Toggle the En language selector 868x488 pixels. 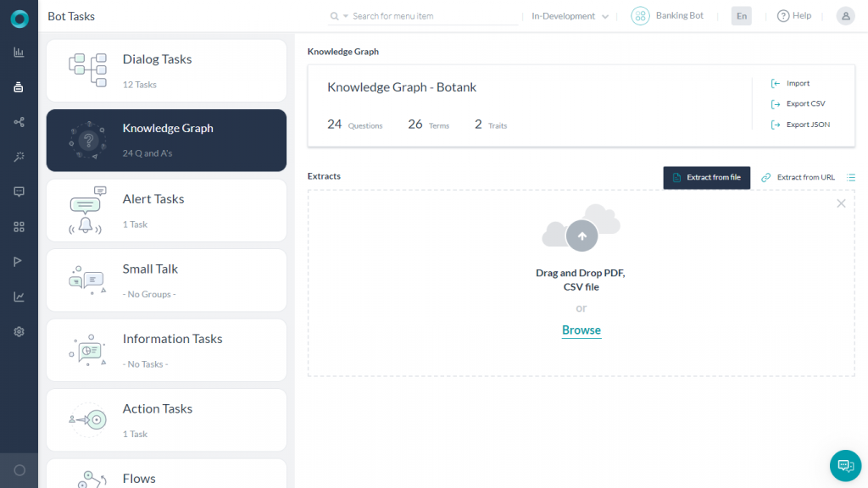pos(741,15)
